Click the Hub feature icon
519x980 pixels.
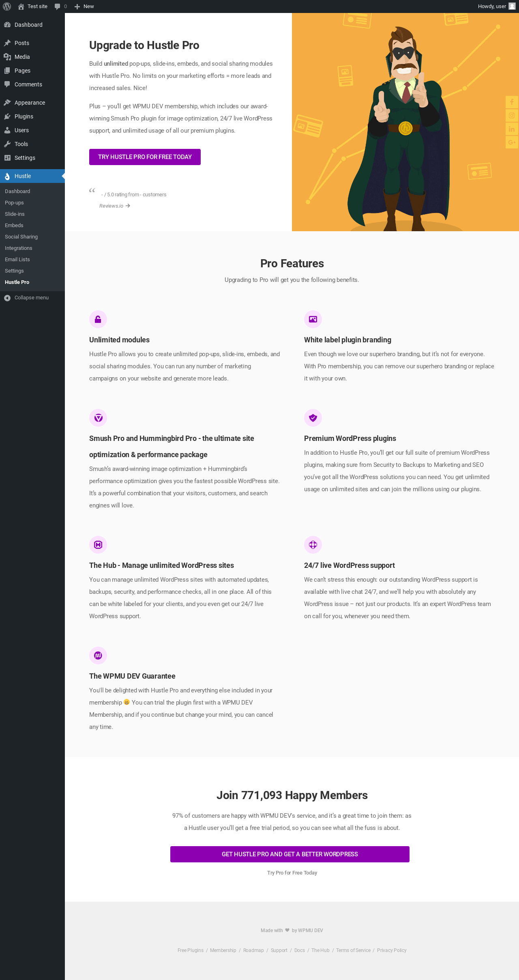(x=98, y=545)
